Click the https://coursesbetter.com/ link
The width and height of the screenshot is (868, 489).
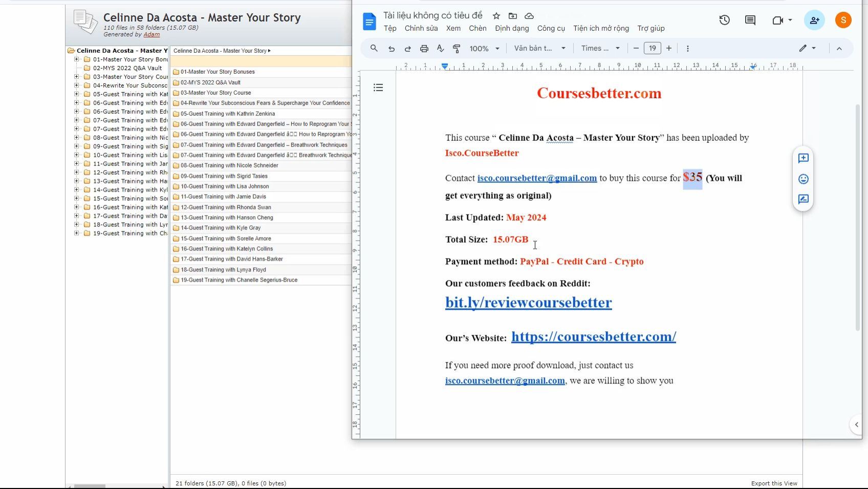tap(593, 336)
